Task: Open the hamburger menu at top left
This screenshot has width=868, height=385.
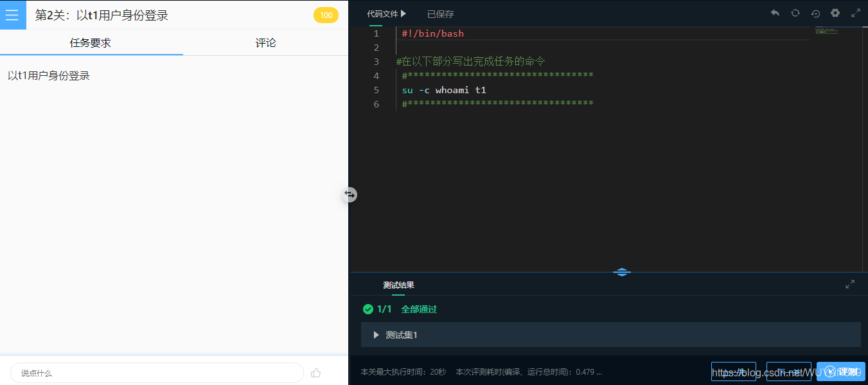Action: tap(13, 14)
